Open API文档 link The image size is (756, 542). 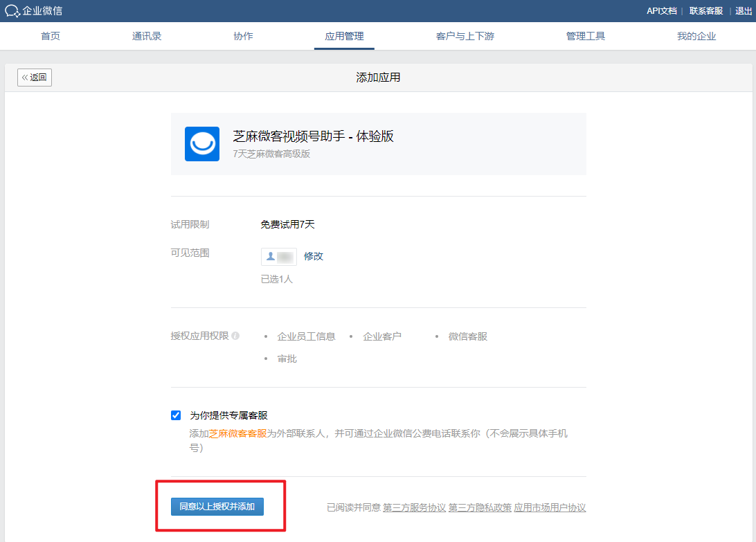[662, 10]
